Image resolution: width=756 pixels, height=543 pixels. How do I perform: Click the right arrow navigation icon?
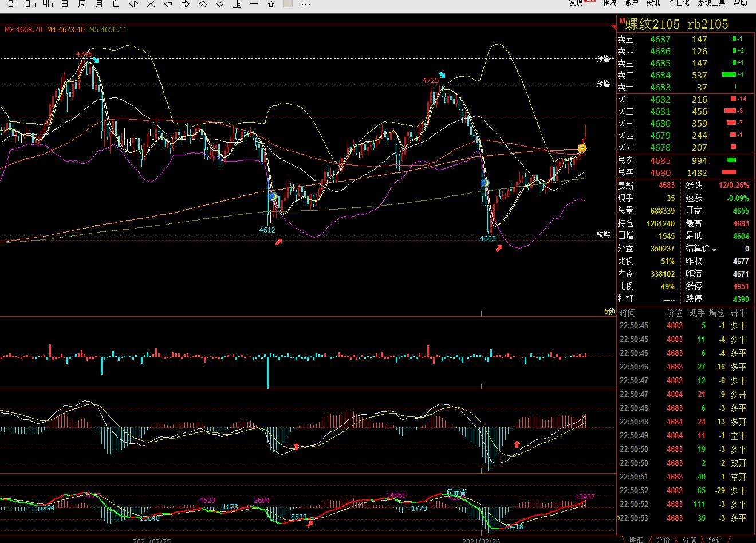coord(186,3)
